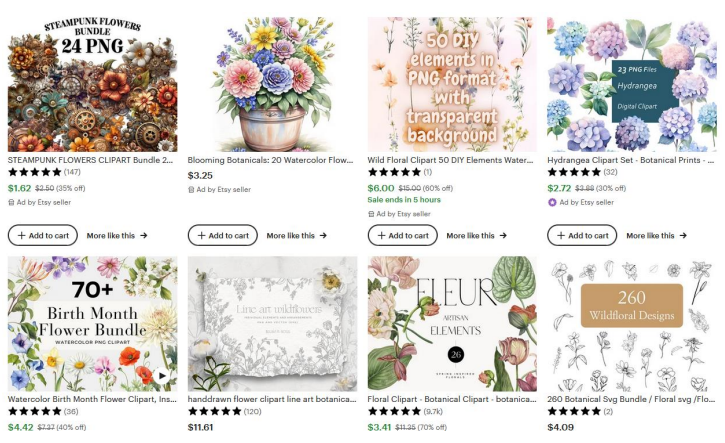Add Hydrangea Clipart Set to cart
This screenshot has width=725, height=443.
(x=582, y=235)
